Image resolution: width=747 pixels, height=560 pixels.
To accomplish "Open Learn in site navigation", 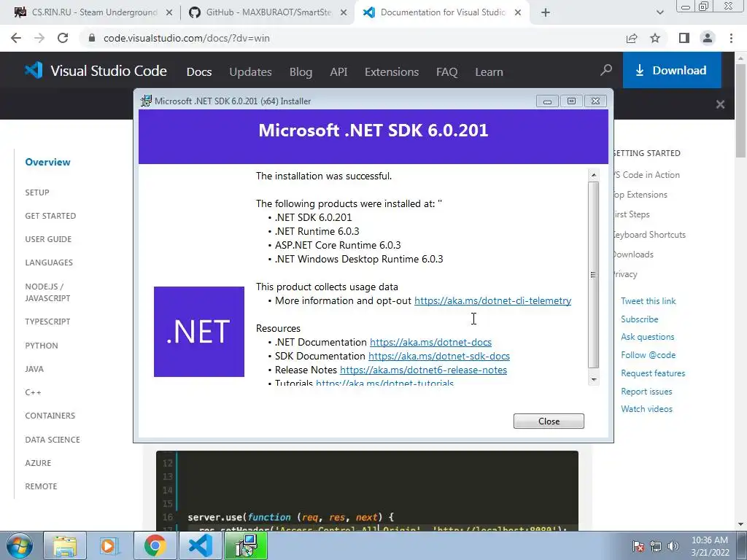I will 489,72.
